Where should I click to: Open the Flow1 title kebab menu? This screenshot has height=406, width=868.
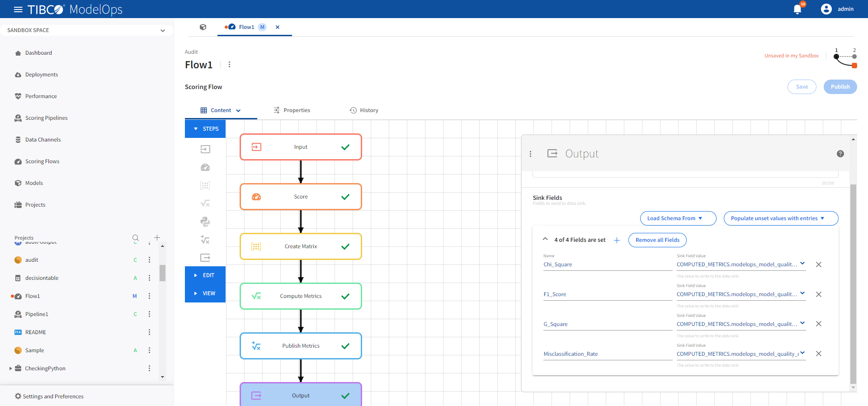(229, 65)
